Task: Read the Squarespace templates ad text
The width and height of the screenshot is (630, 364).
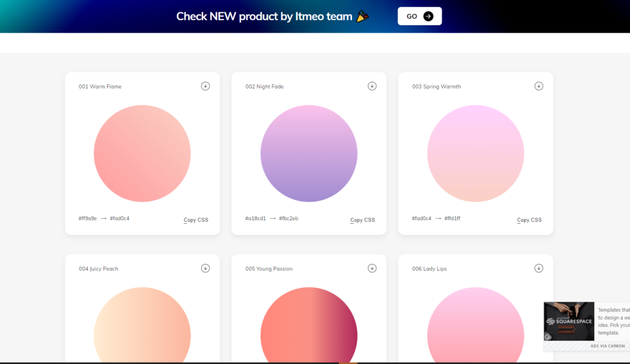Action: pyautogui.click(x=613, y=322)
